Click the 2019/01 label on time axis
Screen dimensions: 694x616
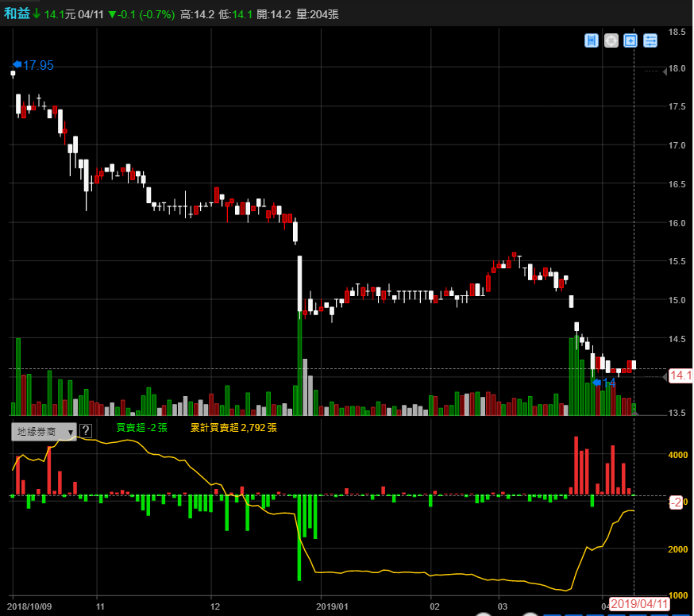pyautogui.click(x=331, y=605)
